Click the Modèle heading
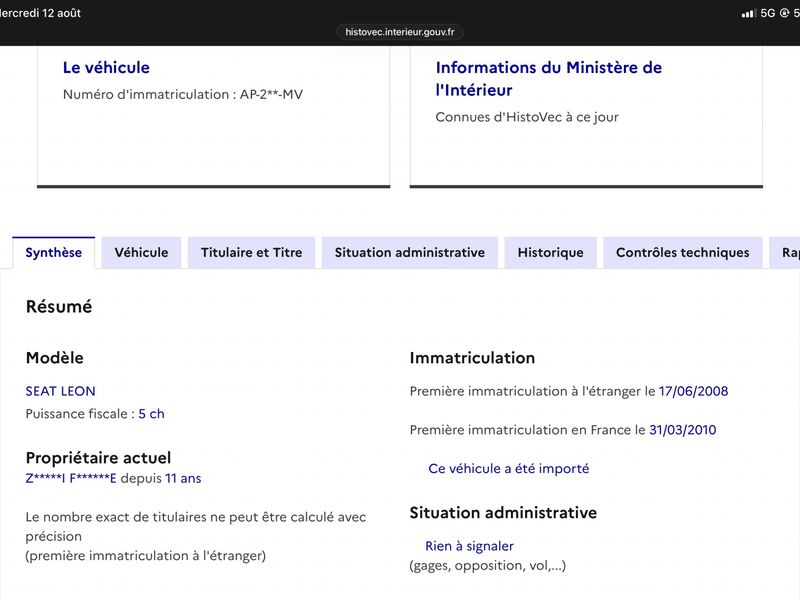Viewport: 800px width, 600px height. click(55, 358)
